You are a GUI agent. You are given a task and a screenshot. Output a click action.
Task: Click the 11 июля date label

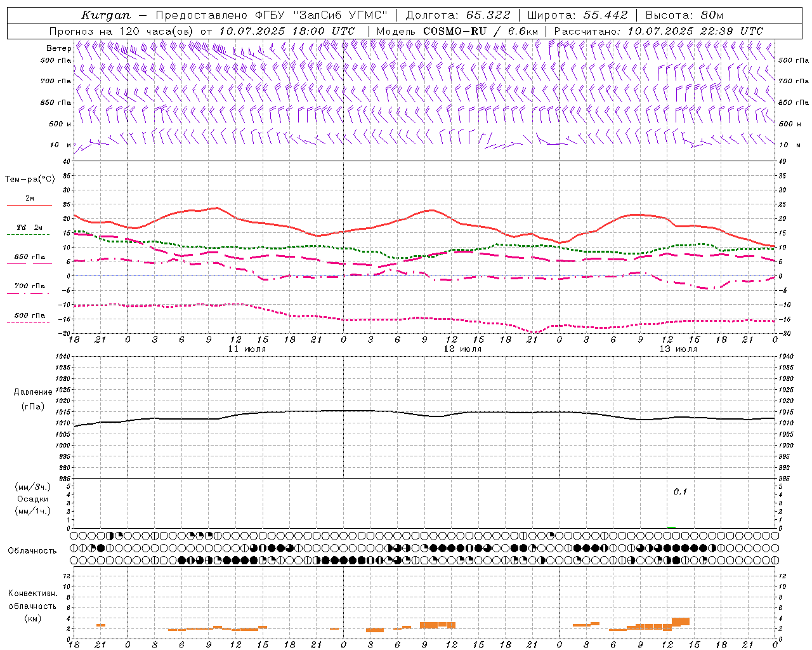[247, 349]
